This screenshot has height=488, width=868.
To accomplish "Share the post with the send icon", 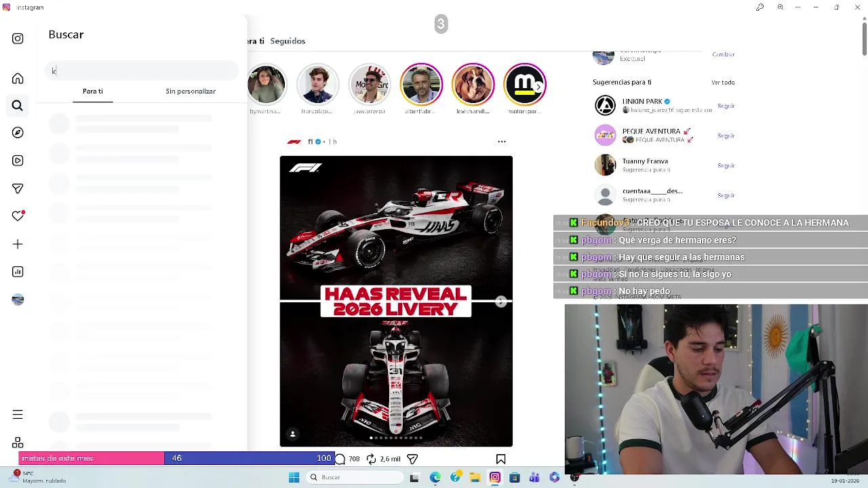I will [x=412, y=459].
